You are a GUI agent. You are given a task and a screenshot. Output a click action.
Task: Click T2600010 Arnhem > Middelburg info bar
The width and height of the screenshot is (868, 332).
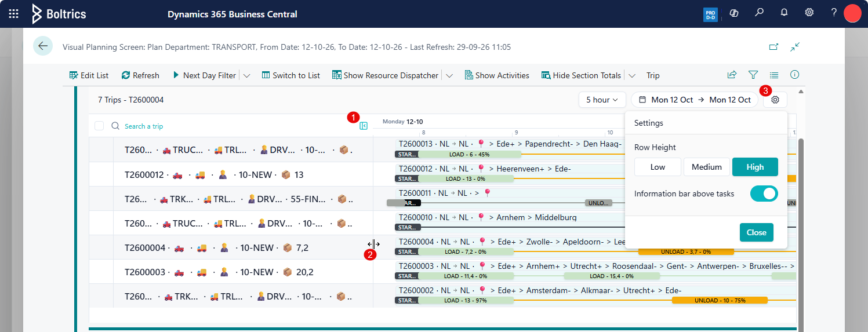(510, 217)
